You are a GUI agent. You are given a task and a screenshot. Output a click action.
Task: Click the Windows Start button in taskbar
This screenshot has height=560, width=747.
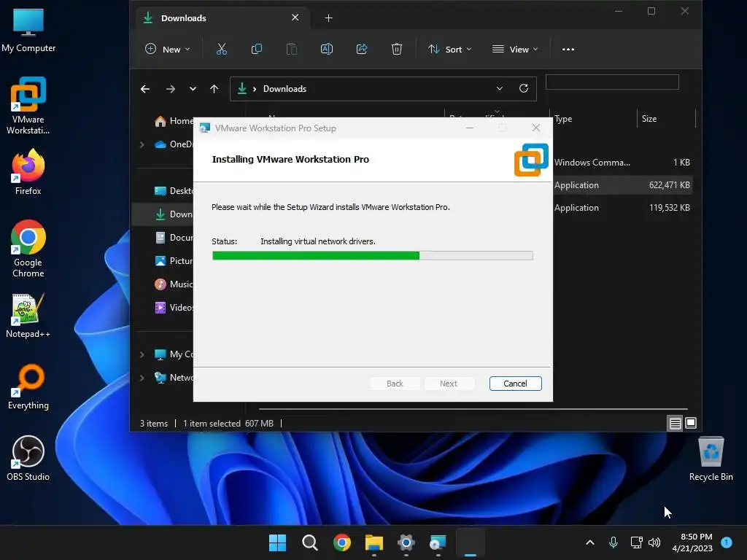point(277,542)
